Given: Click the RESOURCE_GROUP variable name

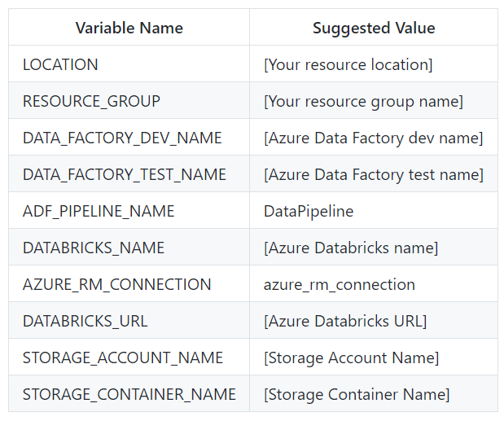Looking at the screenshot, I should pos(91,101).
